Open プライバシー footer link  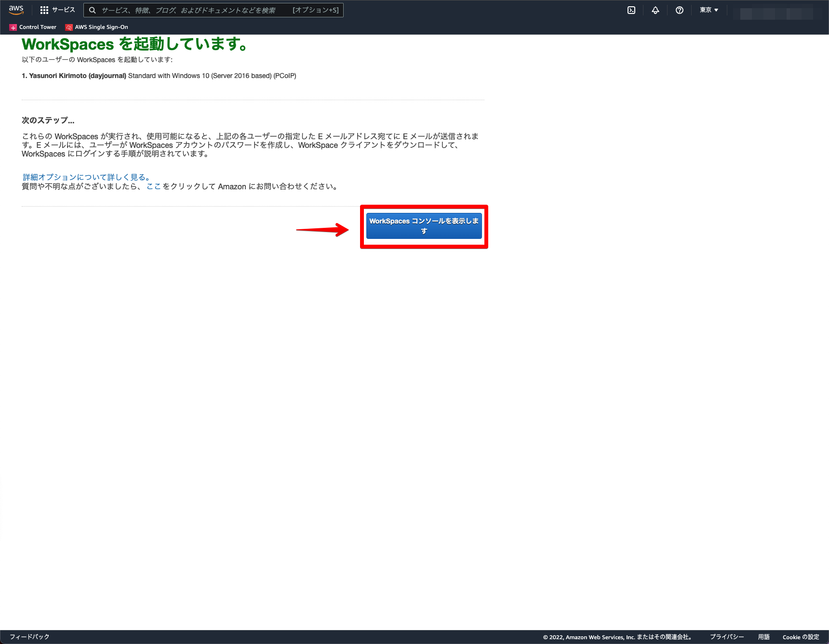pyautogui.click(x=727, y=637)
